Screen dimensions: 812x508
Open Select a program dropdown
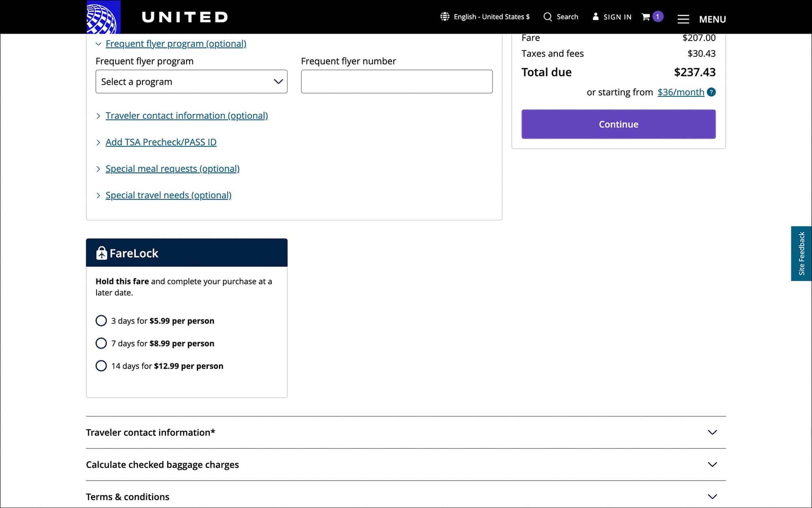pos(191,82)
